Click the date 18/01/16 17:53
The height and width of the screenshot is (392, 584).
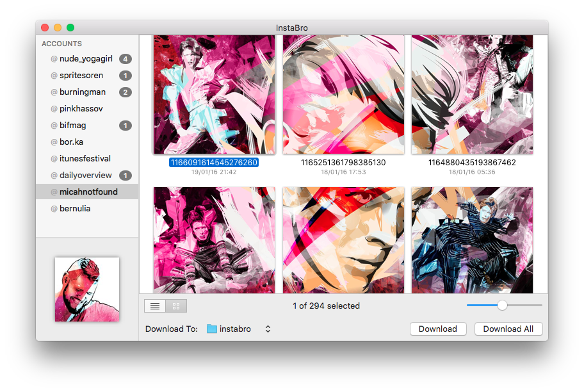point(343,172)
